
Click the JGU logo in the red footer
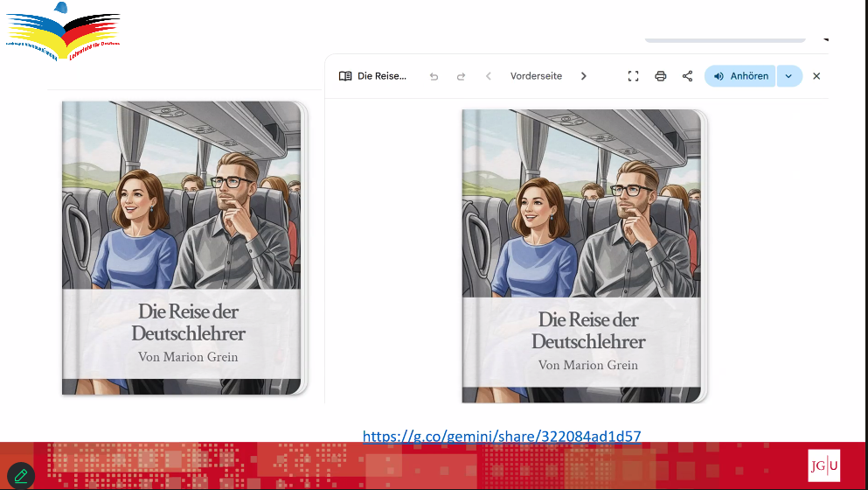(x=823, y=465)
